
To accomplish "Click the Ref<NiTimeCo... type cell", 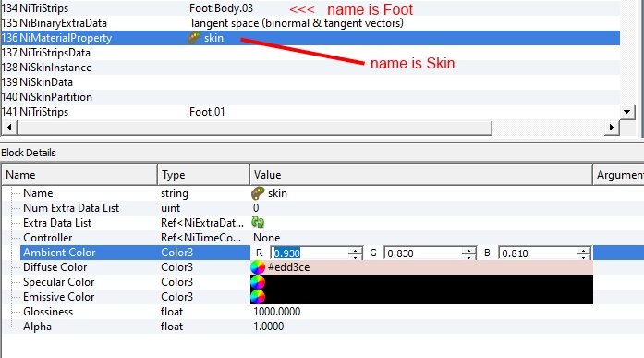I will (x=200, y=238).
